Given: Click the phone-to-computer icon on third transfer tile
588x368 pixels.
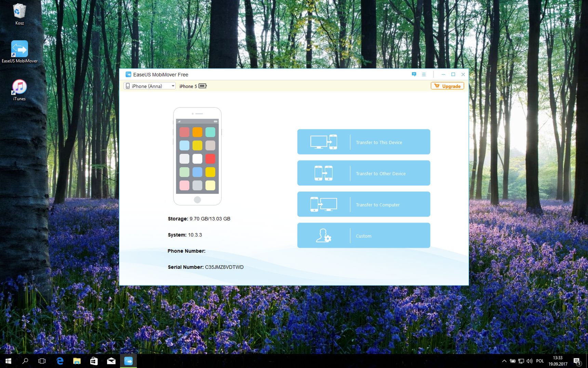Looking at the screenshot, I should tap(324, 204).
